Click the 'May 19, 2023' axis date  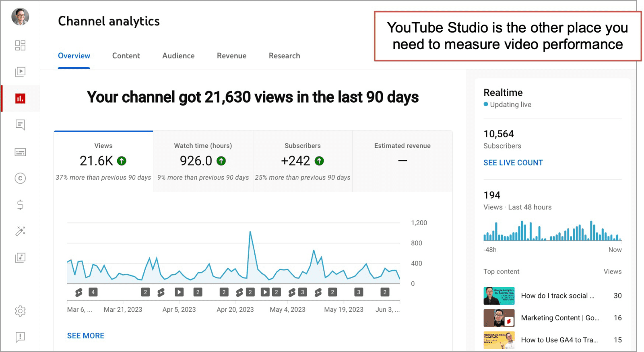(x=344, y=309)
